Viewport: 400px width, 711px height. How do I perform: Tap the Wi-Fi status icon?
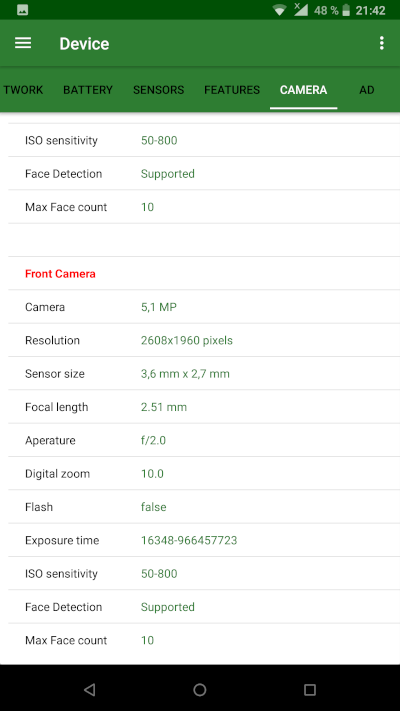coord(280,10)
